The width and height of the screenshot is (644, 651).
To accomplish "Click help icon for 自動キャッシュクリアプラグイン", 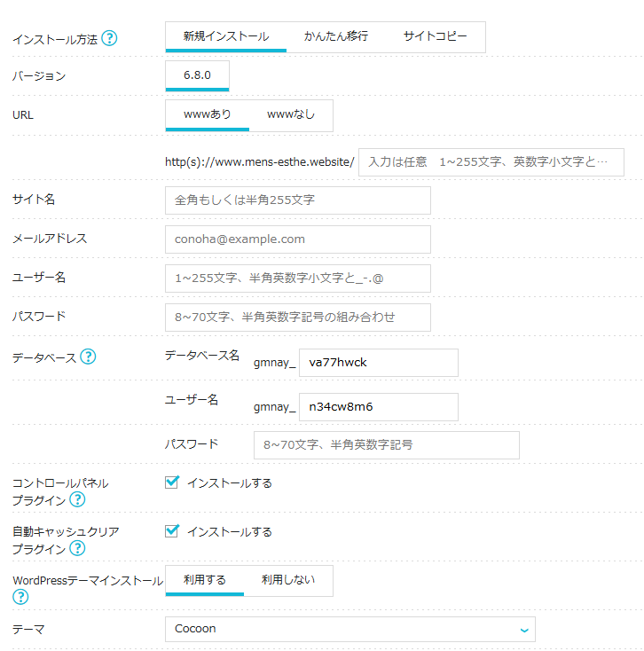I will pyautogui.click(x=77, y=548).
